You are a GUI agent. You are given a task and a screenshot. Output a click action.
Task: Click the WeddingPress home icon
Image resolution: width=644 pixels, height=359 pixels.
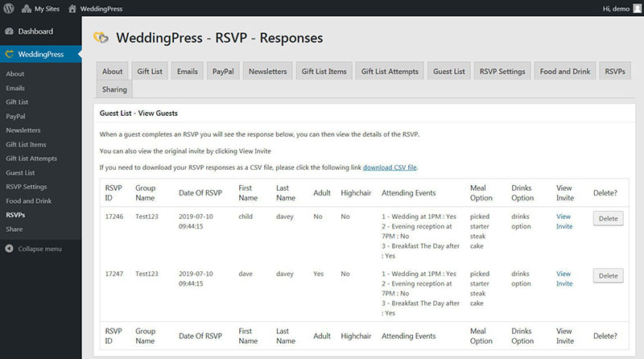(x=72, y=9)
